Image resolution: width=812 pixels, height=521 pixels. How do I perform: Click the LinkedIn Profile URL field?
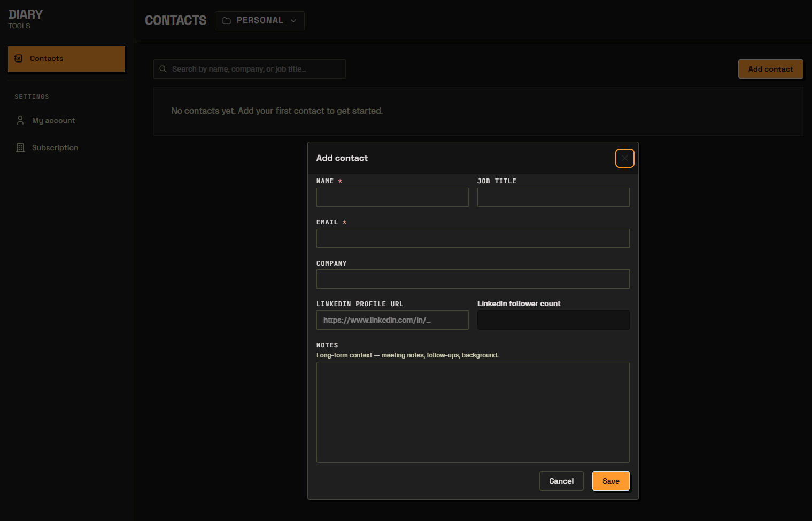point(392,320)
